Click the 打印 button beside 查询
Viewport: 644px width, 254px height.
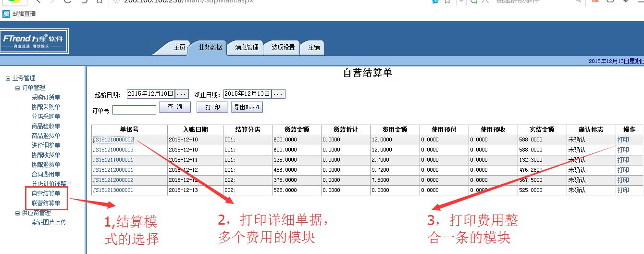click(212, 107)
